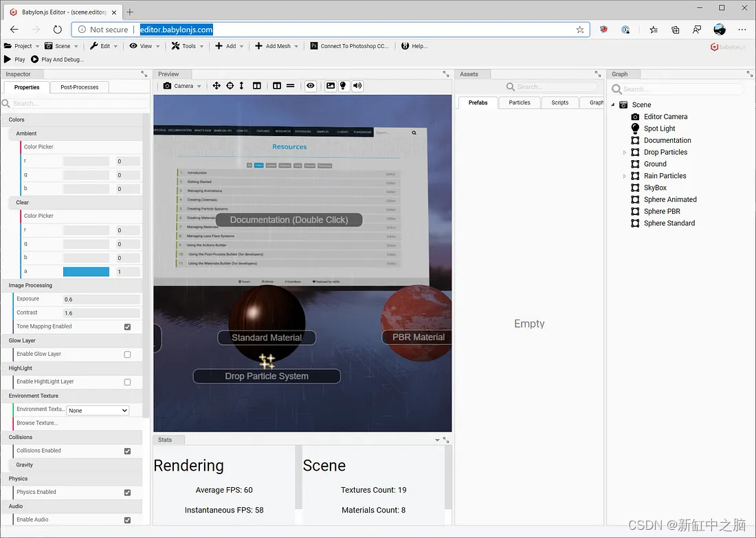756x538 pixels.
Task: Enable the HightLight Layer checkbox
Action: (x=127, y=382)
